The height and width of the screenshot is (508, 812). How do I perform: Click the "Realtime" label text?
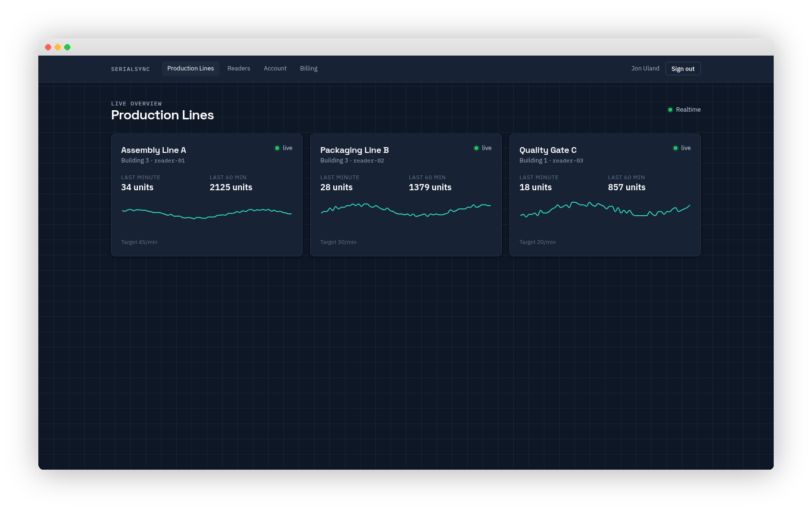pyautogui.click(x=688, y=110)
